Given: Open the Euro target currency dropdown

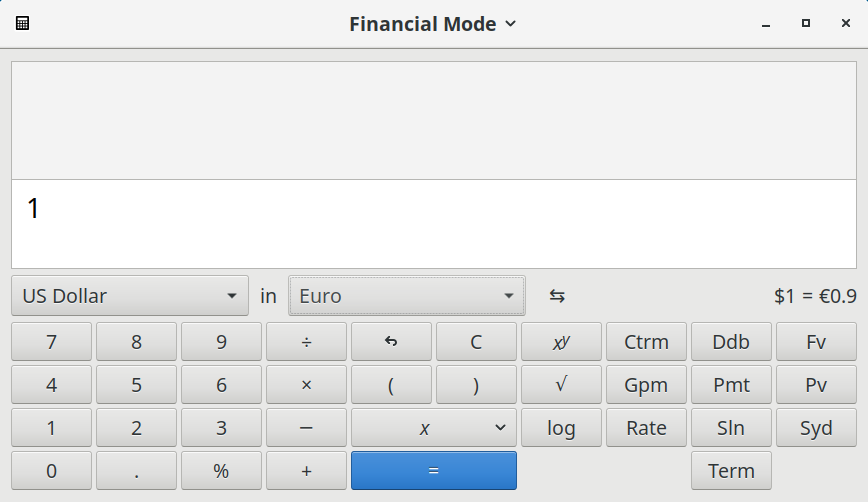Looking at the screenshot, I should click(406, 296).
